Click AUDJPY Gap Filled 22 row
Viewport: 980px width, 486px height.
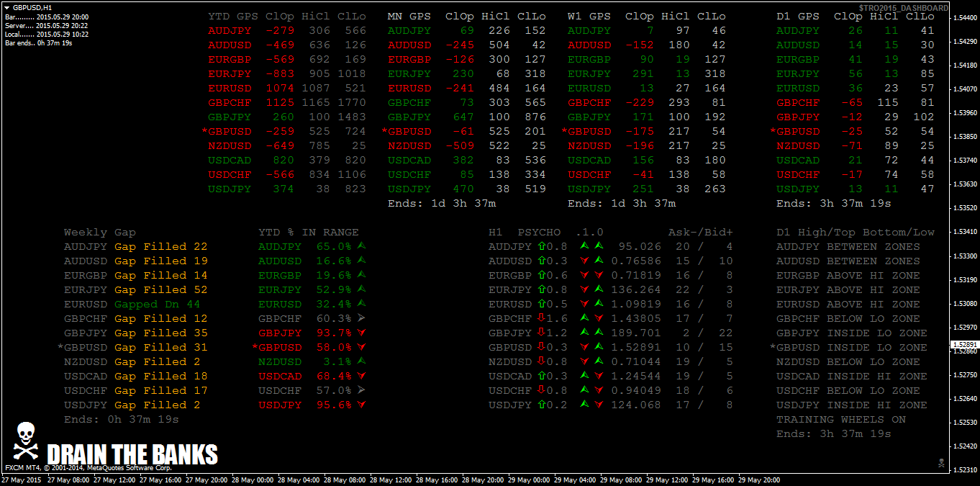(136, 246)
